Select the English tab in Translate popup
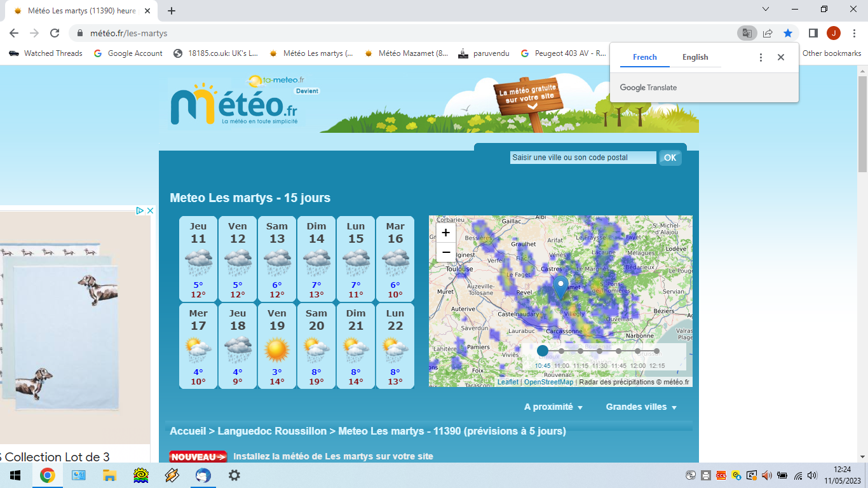The image size is (868, 488). (x=695, y=57)
